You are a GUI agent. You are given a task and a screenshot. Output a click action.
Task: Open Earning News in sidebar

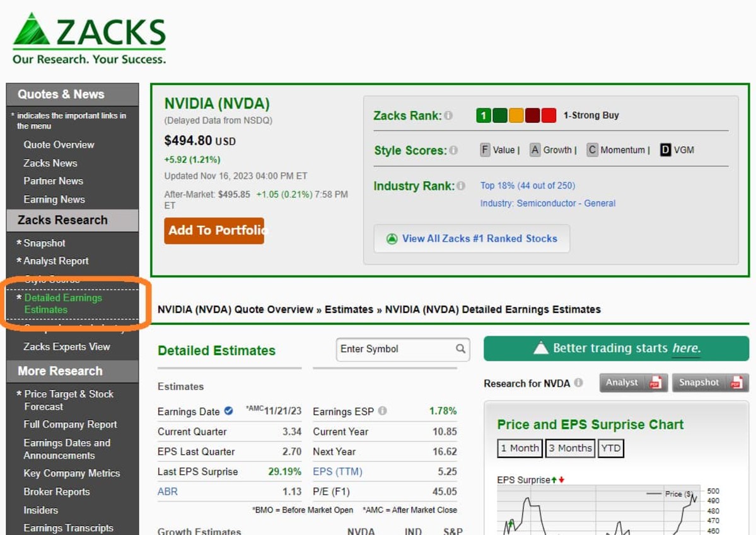pos(54,199)
